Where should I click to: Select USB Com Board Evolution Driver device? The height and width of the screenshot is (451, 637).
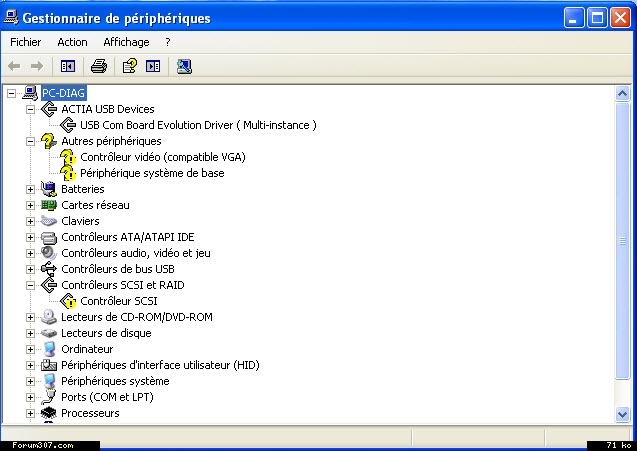coord(198,125)
